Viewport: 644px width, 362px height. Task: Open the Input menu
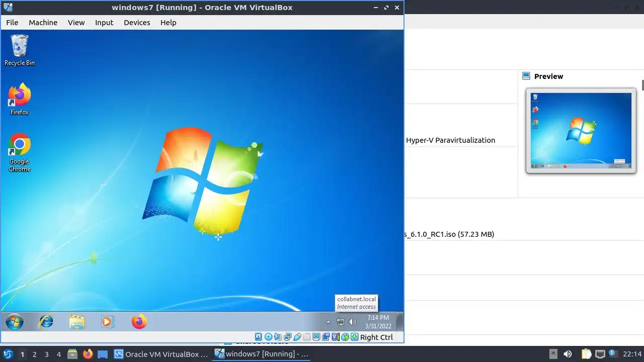[x=104, y=22]
